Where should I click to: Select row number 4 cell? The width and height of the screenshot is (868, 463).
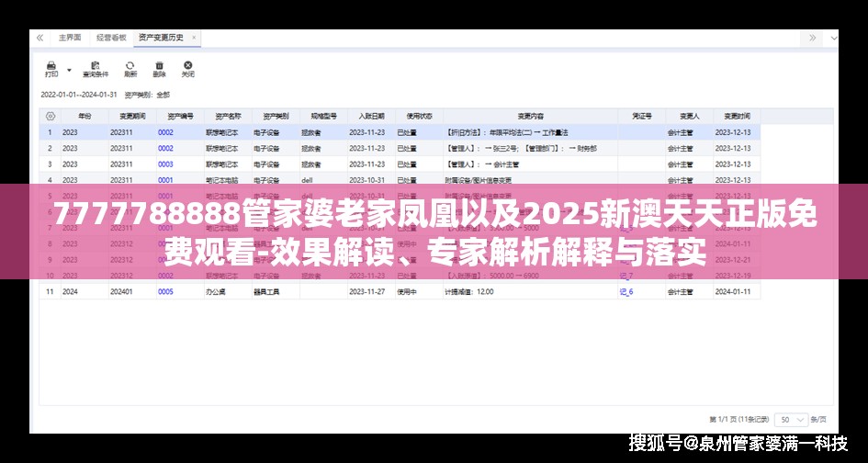click(x=50, y=180)
